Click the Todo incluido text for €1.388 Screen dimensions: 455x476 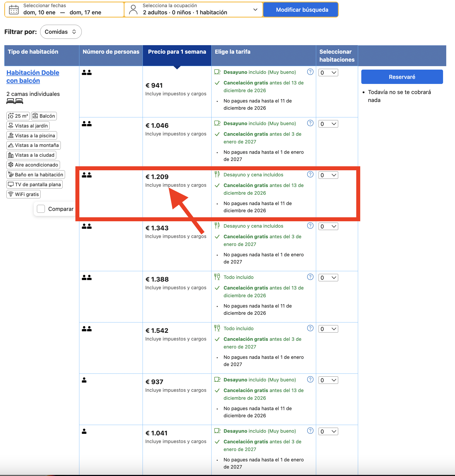[x=238, y=277]
